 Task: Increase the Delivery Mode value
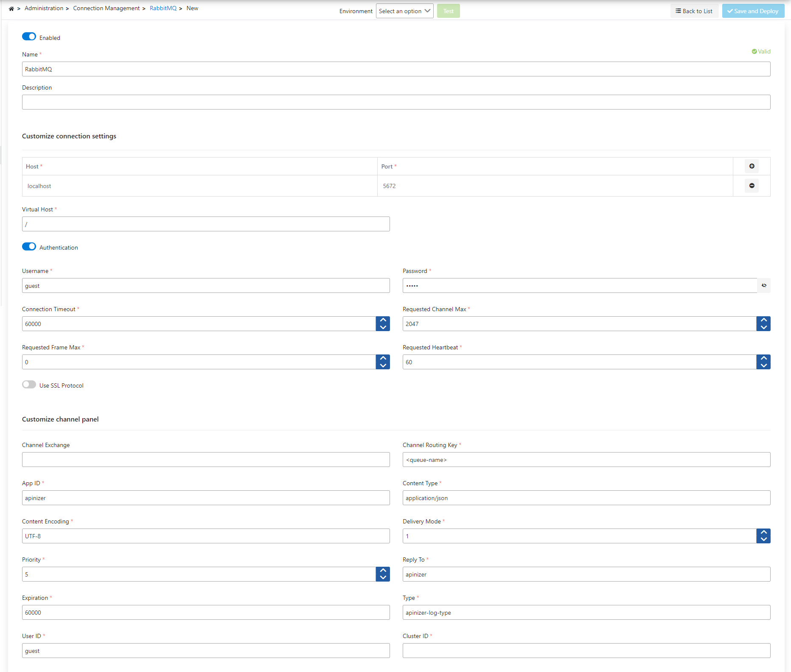(763, 532)
